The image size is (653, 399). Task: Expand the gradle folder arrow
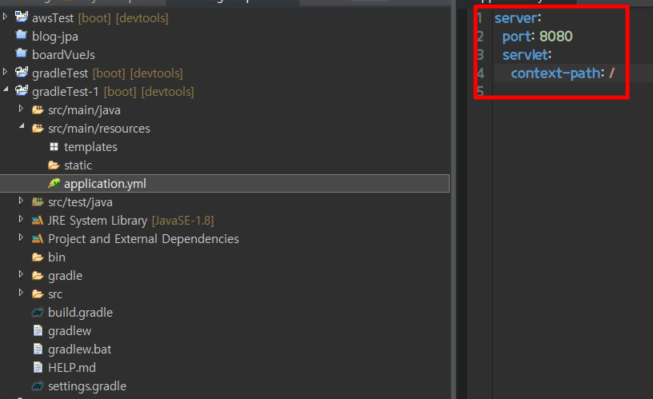click(x=21, y=274)
